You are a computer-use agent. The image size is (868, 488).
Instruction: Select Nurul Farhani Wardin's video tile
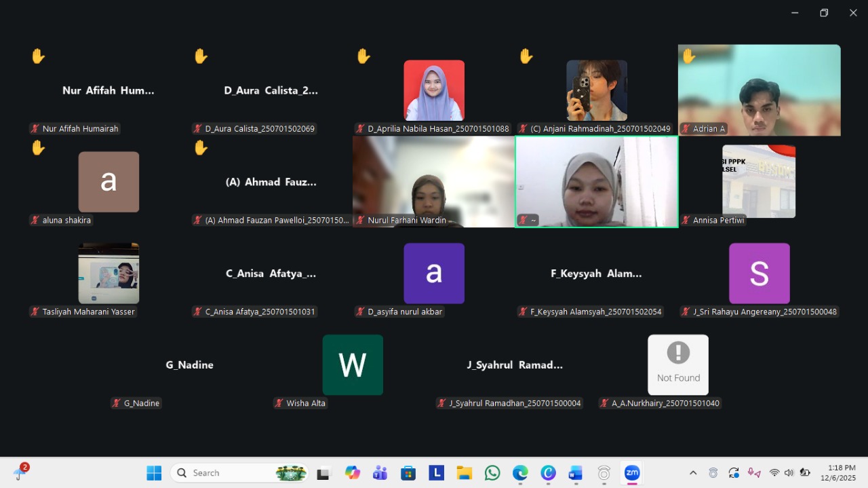tap(433, 181)
